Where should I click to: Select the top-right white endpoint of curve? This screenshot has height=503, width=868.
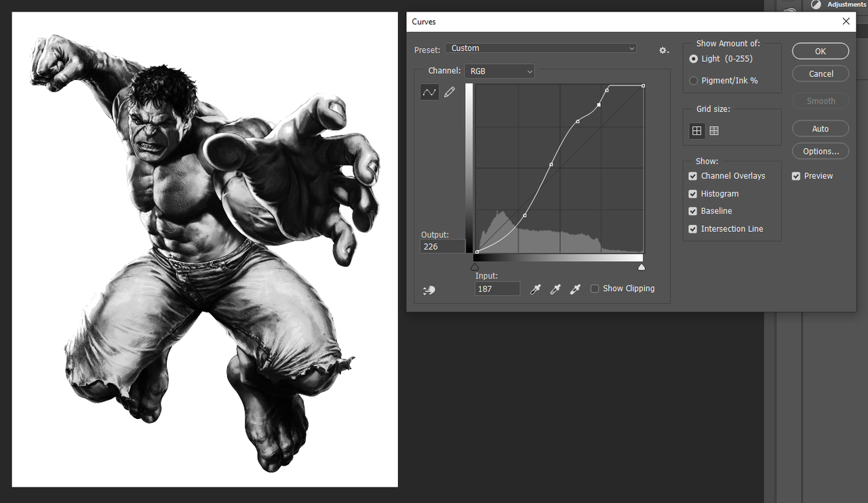tap(643, 85)
